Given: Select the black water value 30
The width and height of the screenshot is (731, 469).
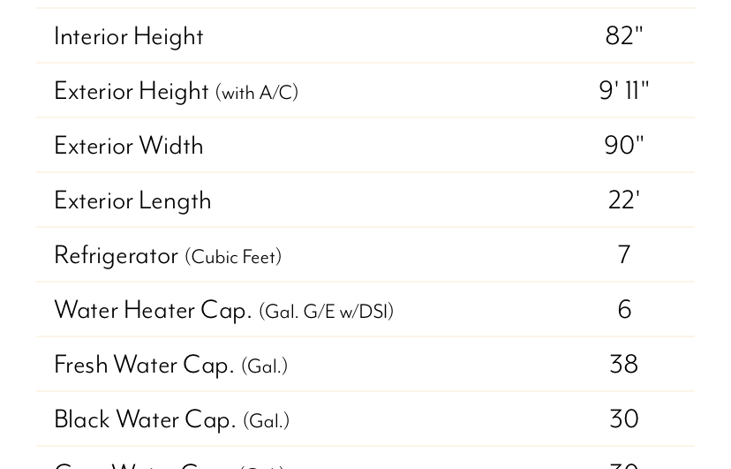Looking at the screenshot, I should click(624, 419).
